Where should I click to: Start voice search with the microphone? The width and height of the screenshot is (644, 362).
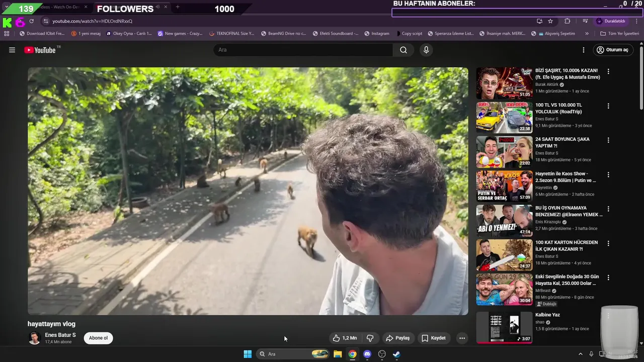(426, 50)
